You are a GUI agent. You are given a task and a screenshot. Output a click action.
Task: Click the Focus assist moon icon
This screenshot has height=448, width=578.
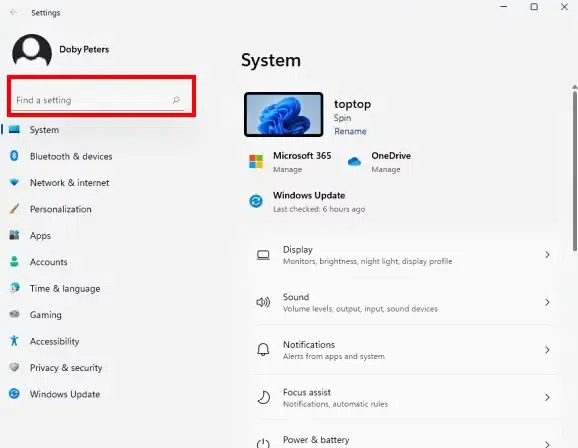(263, 397)
